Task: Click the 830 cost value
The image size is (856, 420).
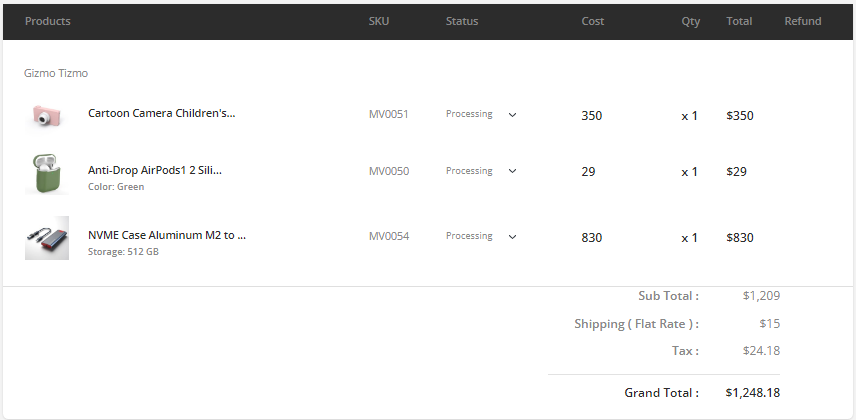Action: coord(592,238)
